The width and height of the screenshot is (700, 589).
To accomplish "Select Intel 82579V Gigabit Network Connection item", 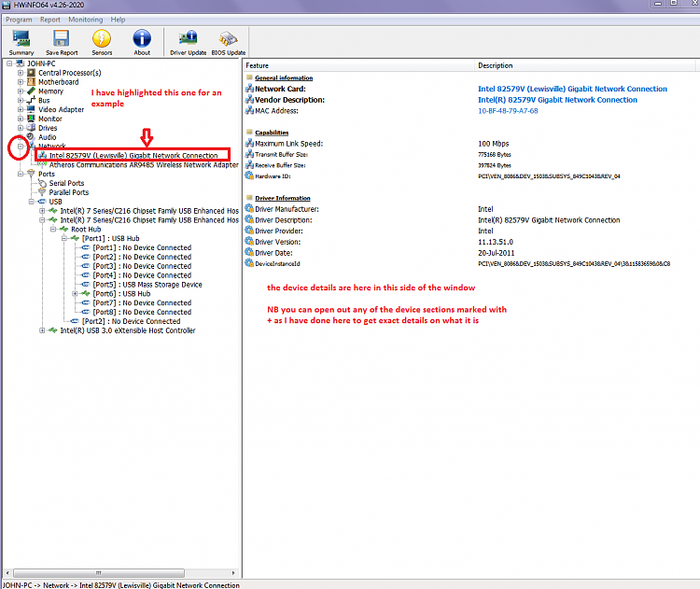I will 133,155.
